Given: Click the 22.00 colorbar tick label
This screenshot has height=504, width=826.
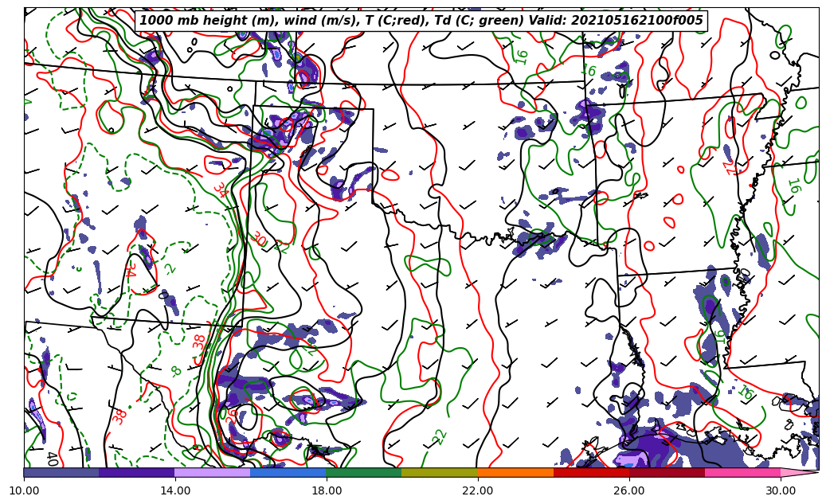Looking at the screenshot, I should pyautogui.click(x=478, y=490).
